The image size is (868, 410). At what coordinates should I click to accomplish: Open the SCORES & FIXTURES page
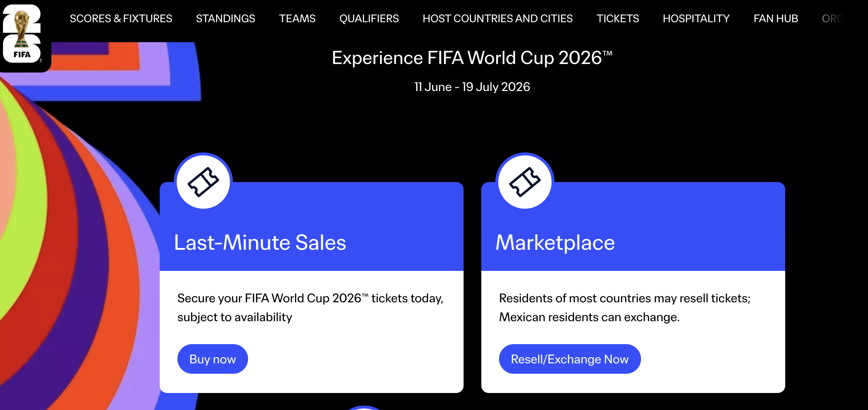121,19
